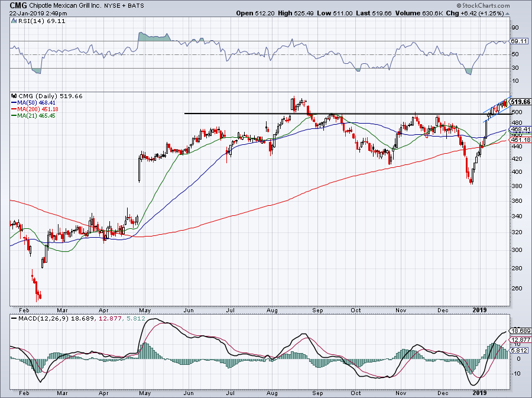Select the Open 512.20 value
Viewport: 532px width, 398px height.
pyautogui.click(x=254, y=13)
